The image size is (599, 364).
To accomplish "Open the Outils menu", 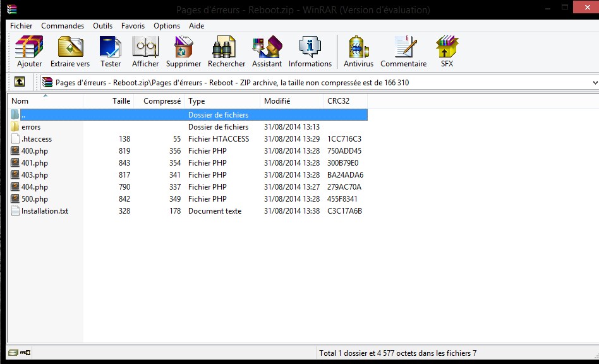I will tap(103, 25).
